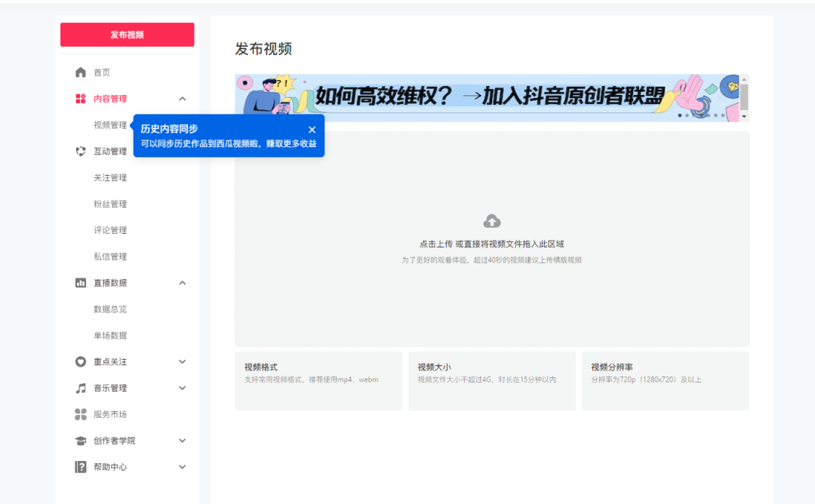The height and width of the screenshot is (504, 815).
Task: Collapse the 直播数据 section chevron
Action: pos(182,283)
